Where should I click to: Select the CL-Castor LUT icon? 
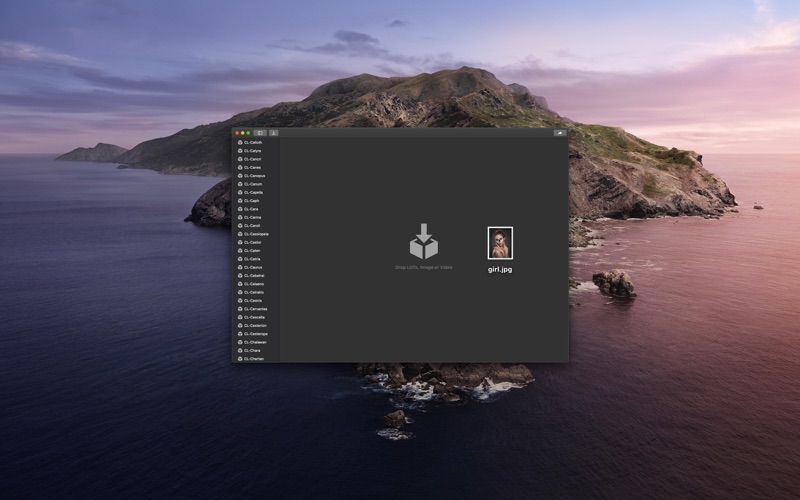click(x=240, y=242)
